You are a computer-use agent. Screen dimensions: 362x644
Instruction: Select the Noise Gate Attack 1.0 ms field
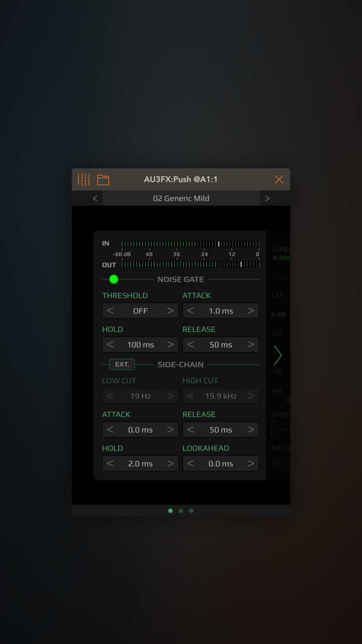click(221, 311)
